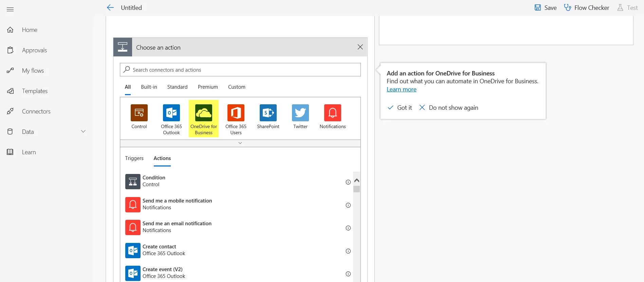The width and height of the screenshot is (644, 282).
Task: Click the Condition action icon
Action: pos(133,182)
